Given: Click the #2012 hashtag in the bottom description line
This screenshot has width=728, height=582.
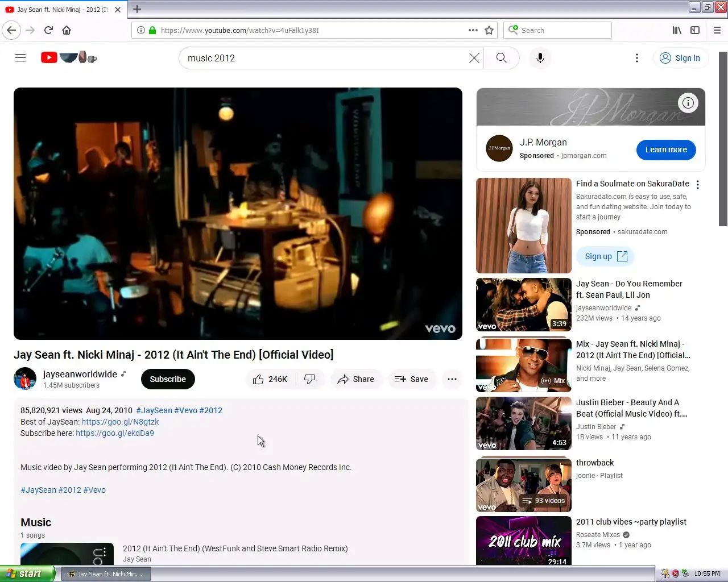Looking at the screenshot, I should [x=70, y=490].
